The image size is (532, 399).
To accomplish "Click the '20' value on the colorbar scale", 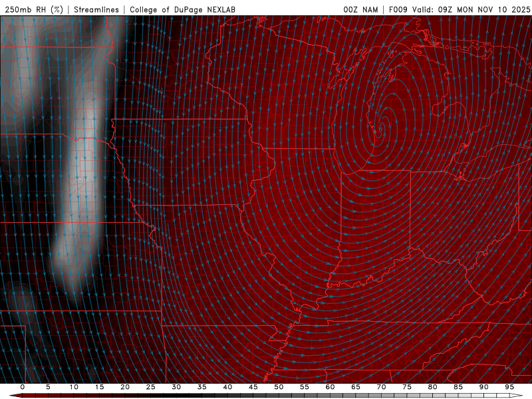I will (x=125, y=387).
